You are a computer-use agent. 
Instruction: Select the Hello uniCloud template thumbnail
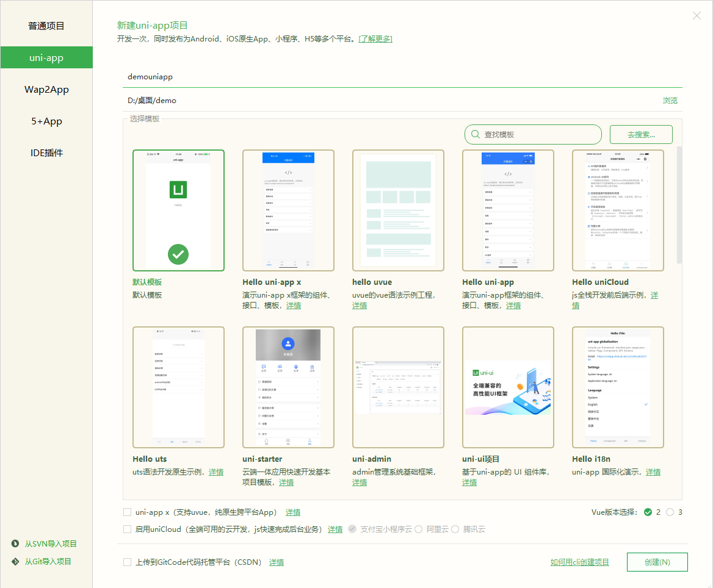tap(618, 210)
